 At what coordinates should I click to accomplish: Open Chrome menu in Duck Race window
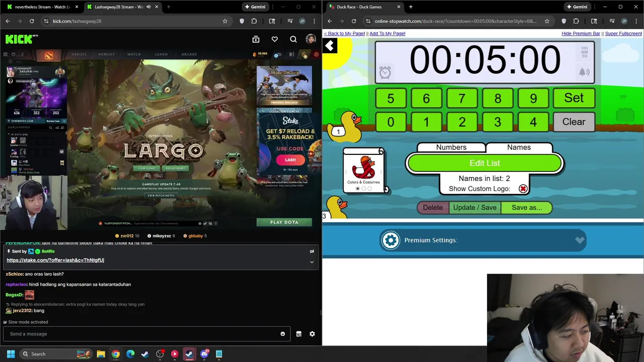click(x=635, y=21)
